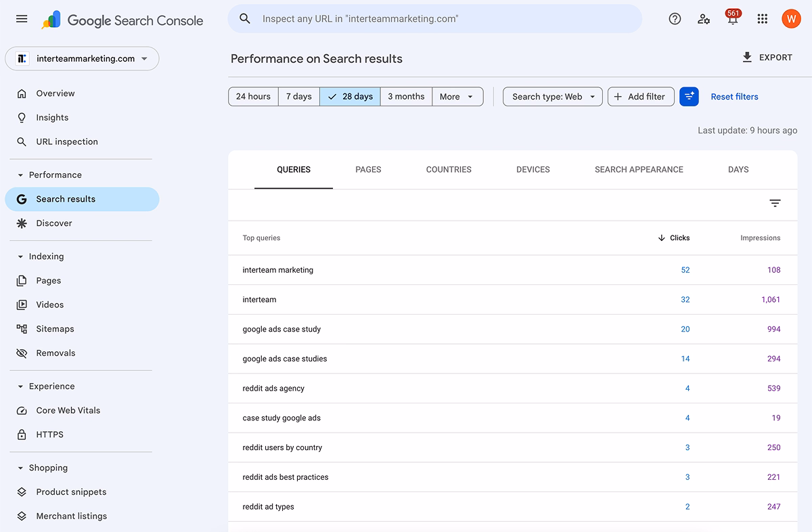Screen dimensions: 812x532
Task: Open Sitemaps from the sidebar
Action: point(55,328)
